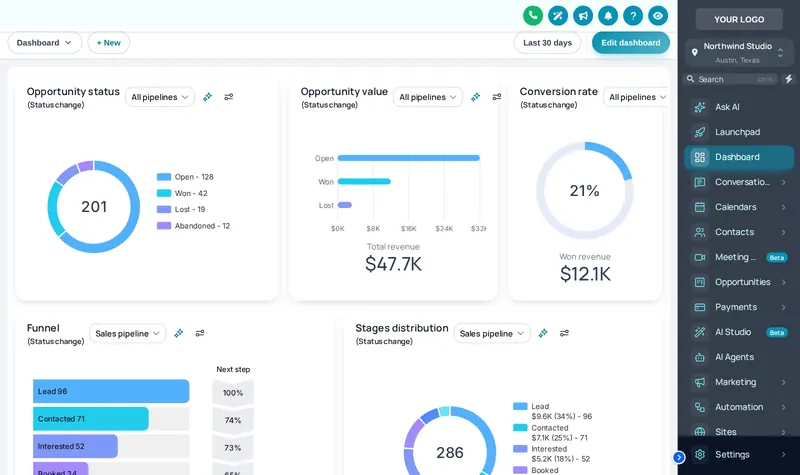Click the Open - 128 legend swatch
This screenshot has width=800, height=475.
(164, 177)
